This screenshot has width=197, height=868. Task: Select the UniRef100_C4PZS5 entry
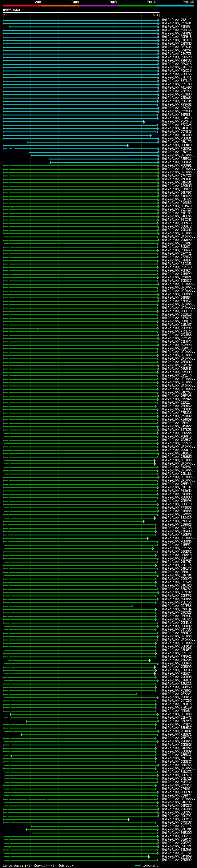point(176,806)
